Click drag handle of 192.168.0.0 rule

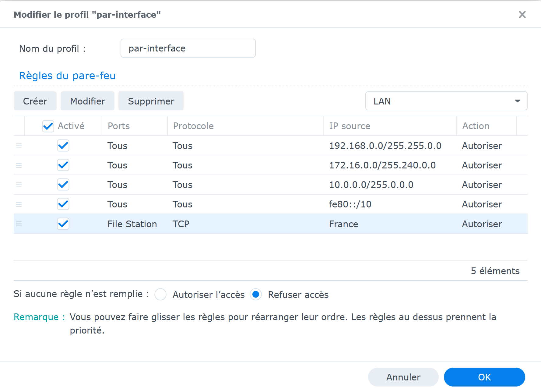tap(19, 146)
